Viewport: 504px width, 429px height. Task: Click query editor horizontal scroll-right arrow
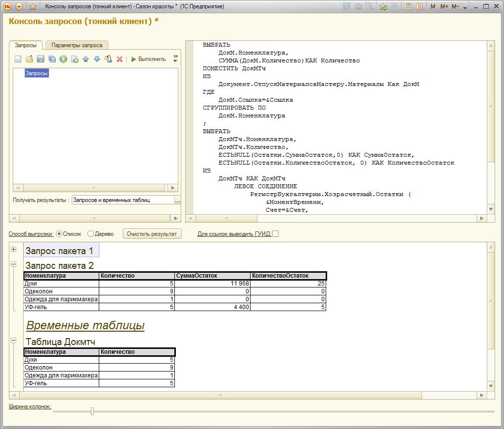(481, 218)
